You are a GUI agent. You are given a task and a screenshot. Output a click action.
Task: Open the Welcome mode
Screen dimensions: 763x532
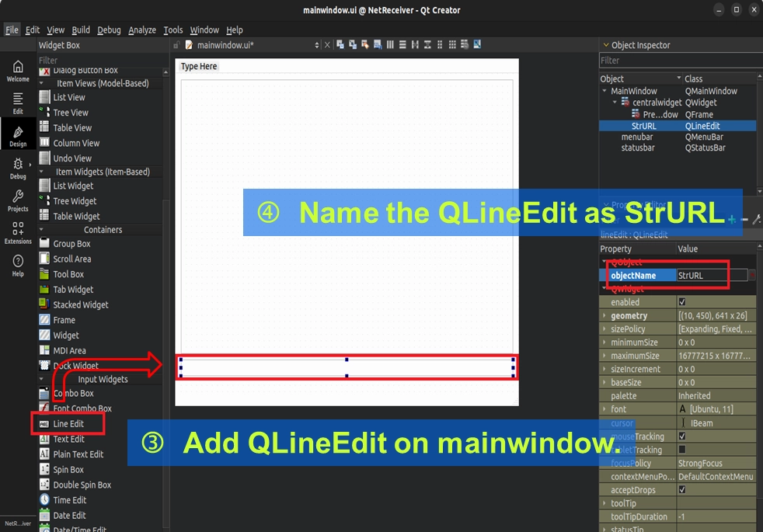[18, 71]
